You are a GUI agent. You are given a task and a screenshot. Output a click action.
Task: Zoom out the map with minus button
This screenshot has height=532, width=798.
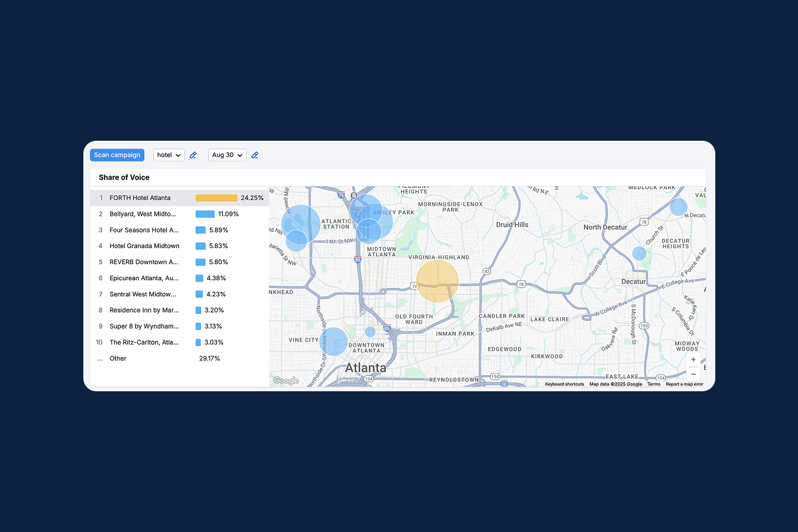point(693,374)
